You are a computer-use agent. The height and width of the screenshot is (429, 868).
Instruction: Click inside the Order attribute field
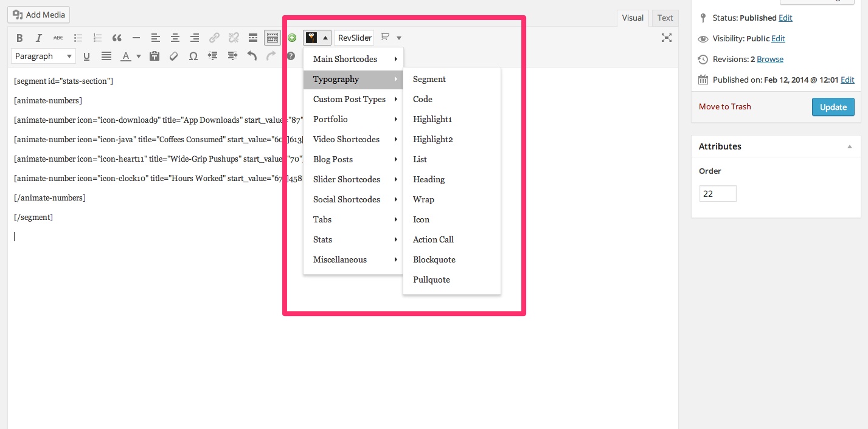(x=718, y=193)
